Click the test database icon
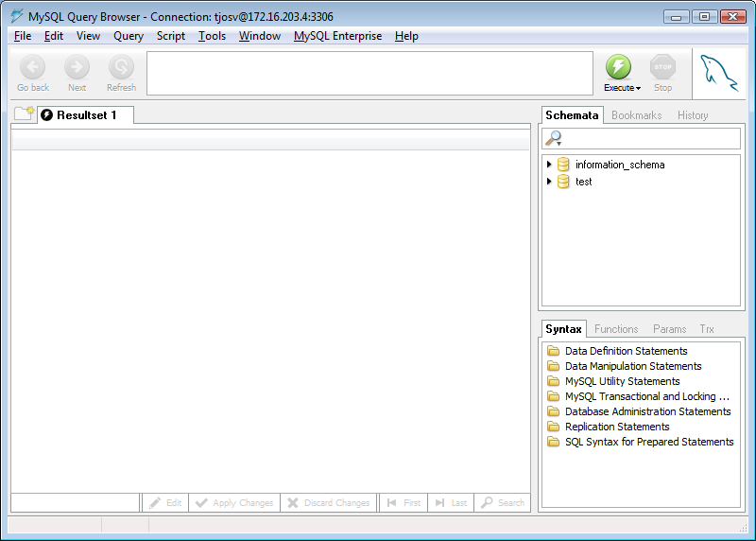This screenshot has width=756, height=541. [x=563, y=182]
